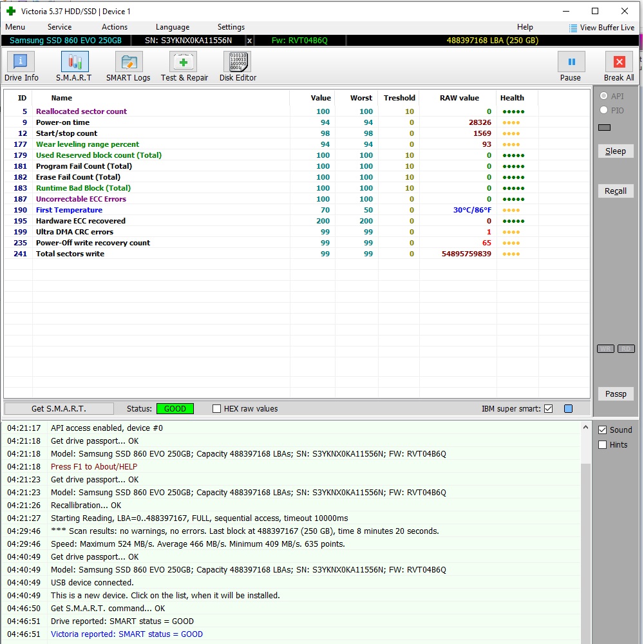
Task: Click the Press F1 to About/HELP log line
Action: click(94, 466)
